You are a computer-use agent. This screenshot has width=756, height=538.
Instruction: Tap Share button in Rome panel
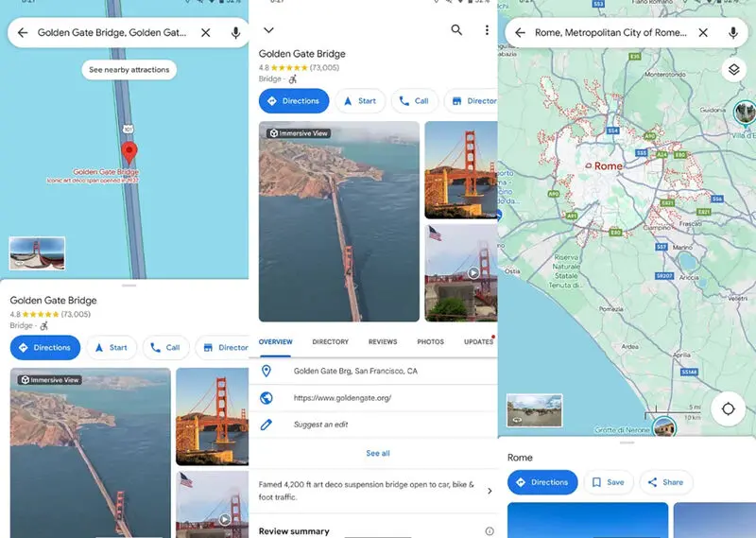pos(666,482)
